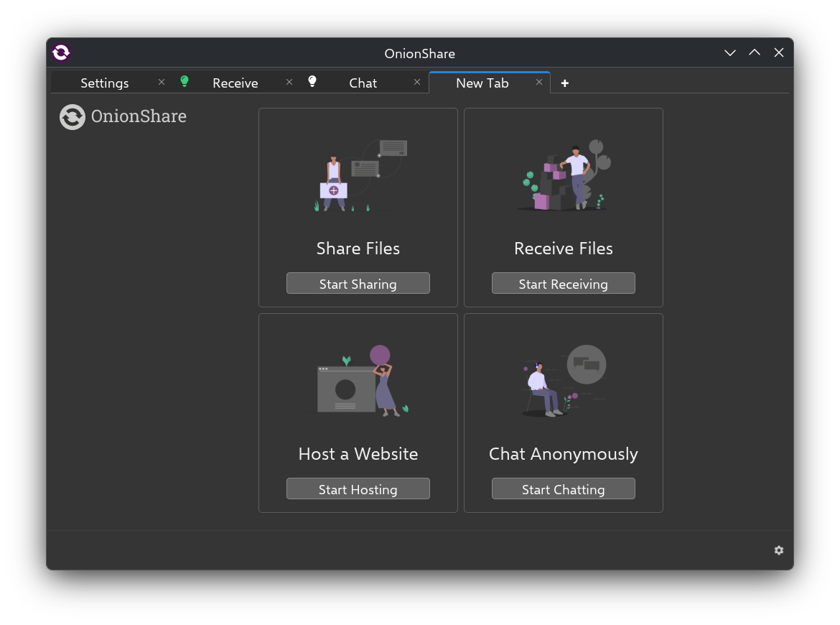Click the OnionShare logo icon on the left side of the New Tab page

coord(73,117)
